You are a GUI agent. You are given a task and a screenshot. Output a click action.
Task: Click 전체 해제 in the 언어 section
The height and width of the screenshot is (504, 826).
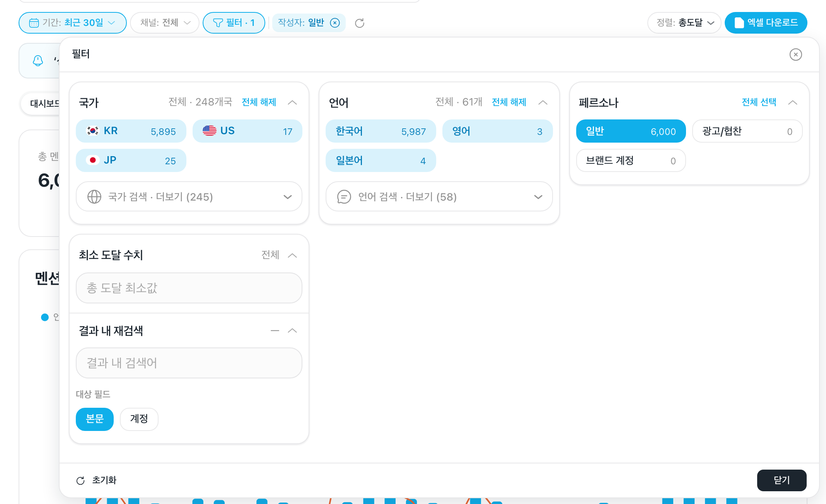tap(509, 102)
